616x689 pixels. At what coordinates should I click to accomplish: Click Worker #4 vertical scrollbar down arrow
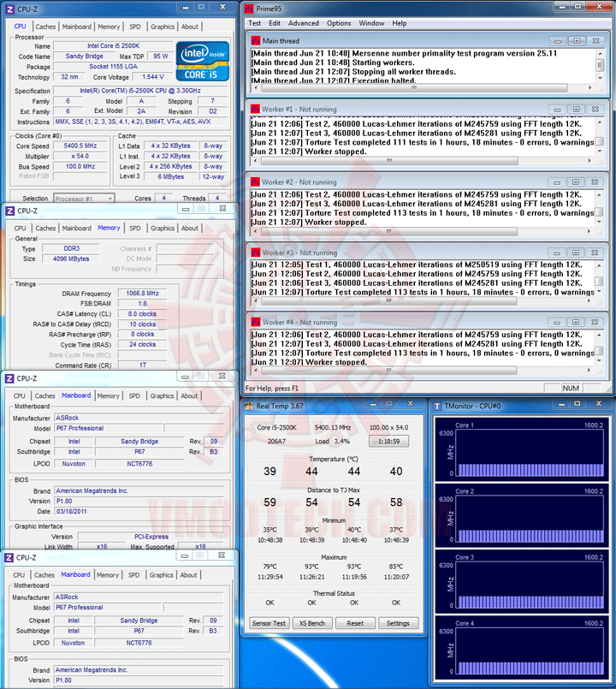click(599, 360)
